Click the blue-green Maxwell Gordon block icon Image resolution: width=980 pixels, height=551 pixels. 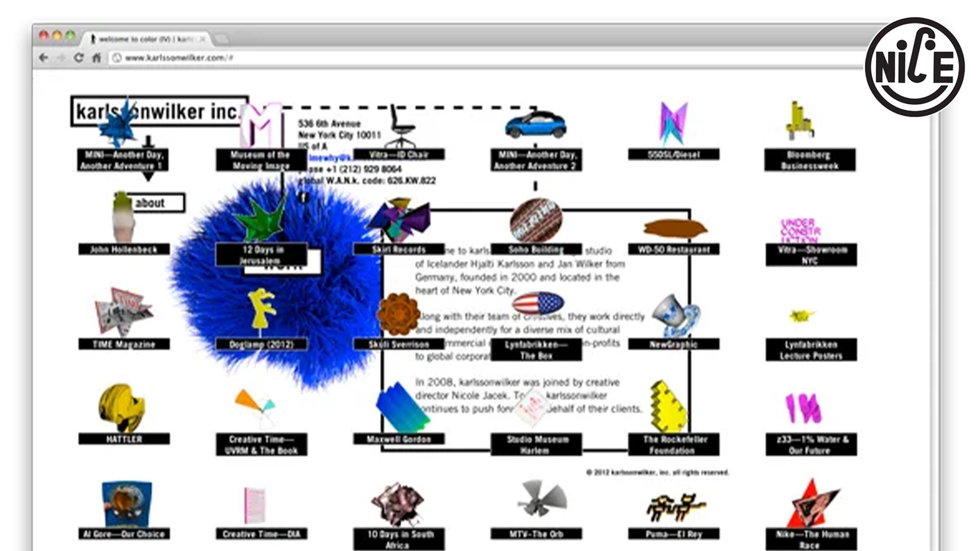coord(403,408)
